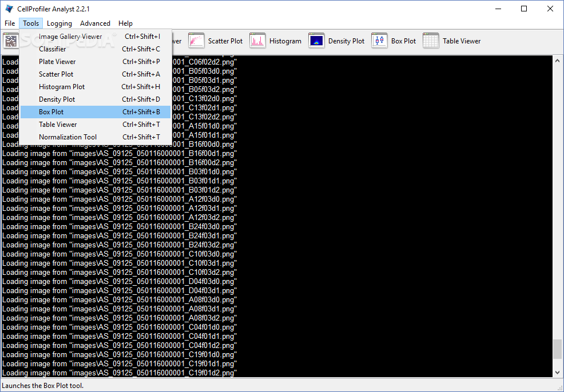Click the Histogram toolbar label
This screenshot has height=392, width=564.
285,41
